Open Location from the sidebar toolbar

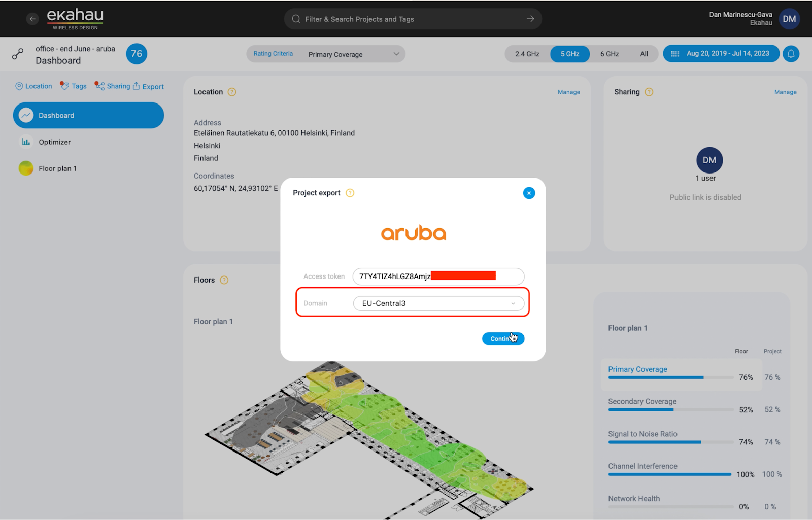point(33,86)
